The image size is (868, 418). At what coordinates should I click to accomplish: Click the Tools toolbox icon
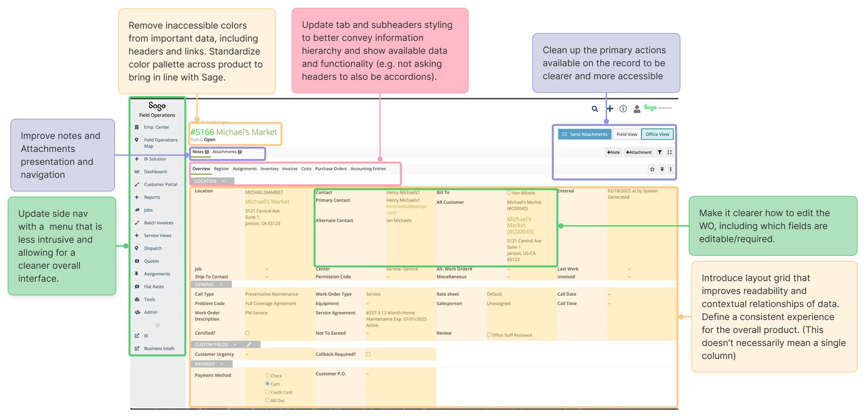[x=137, y=299]
